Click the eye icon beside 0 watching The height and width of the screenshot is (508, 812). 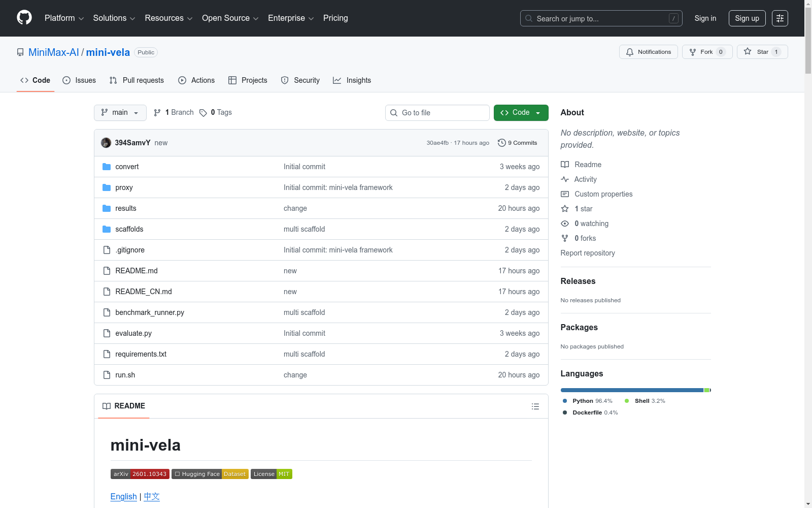(x=565, y=224)
